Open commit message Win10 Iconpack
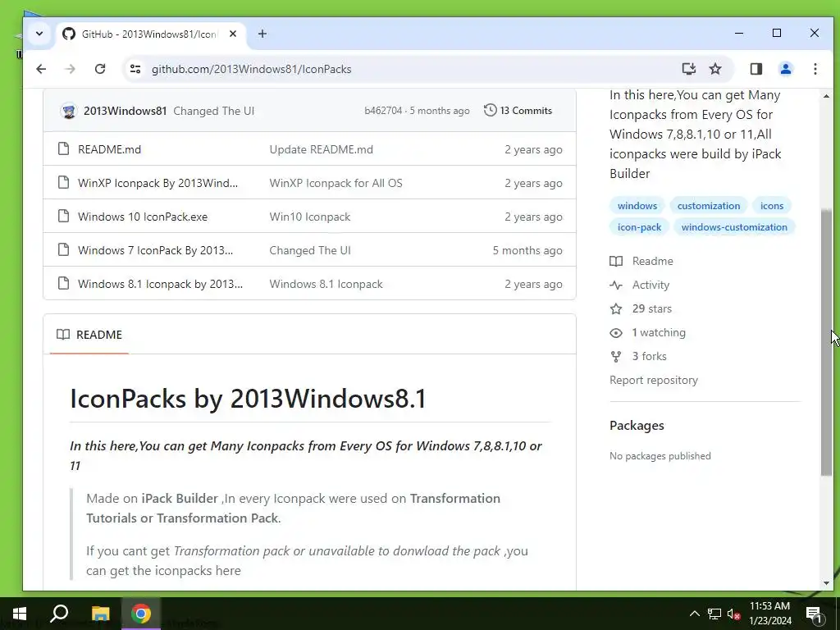 click(309, 217)
